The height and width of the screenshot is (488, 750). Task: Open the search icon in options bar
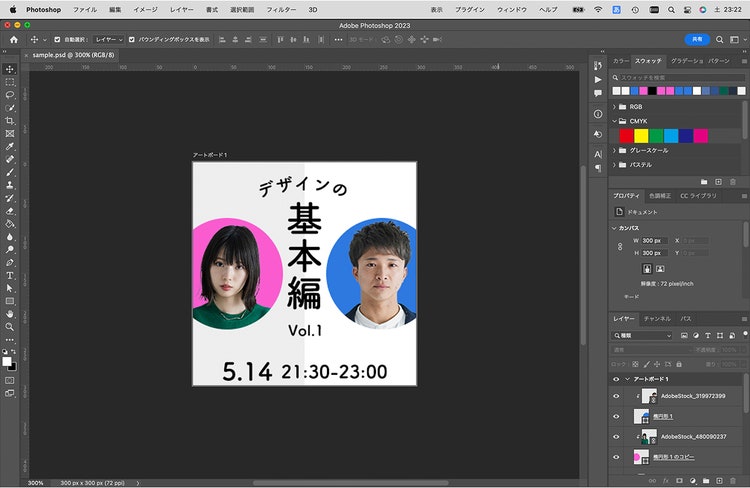[x=719, y=40]
